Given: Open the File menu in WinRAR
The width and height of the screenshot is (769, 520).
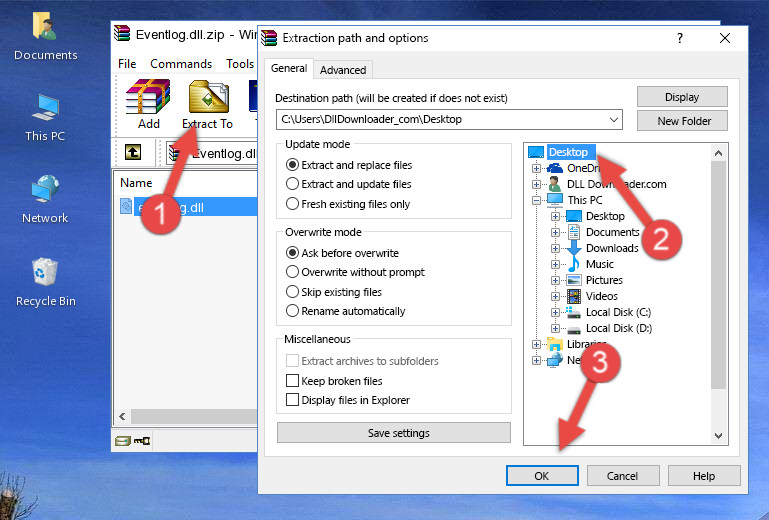Looking at the screenshot, I should [127, 64].
